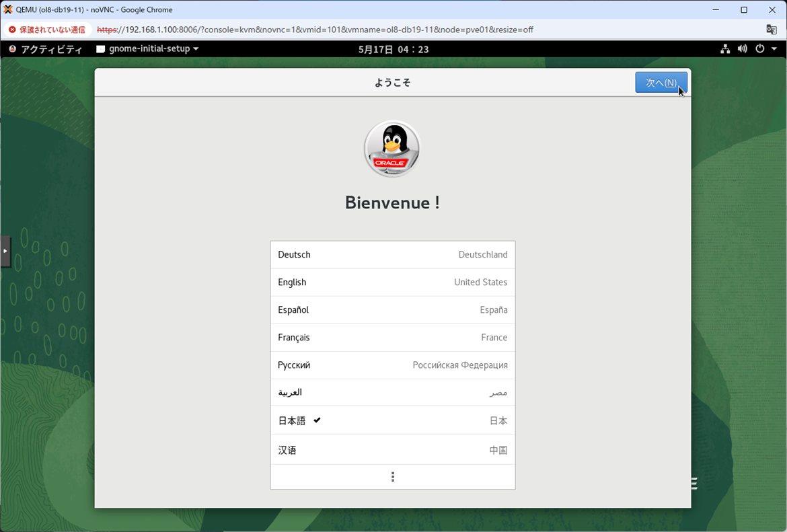Click the Oracle penguin logo image
The image size is (787, 532).
pos(392,149)
